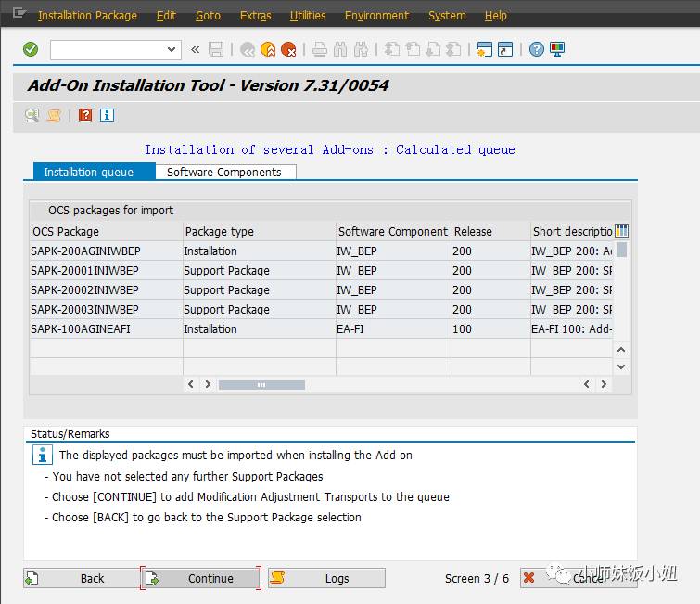Open the Help menu
This screenshot has width=700, height=604.
[495, 16]
